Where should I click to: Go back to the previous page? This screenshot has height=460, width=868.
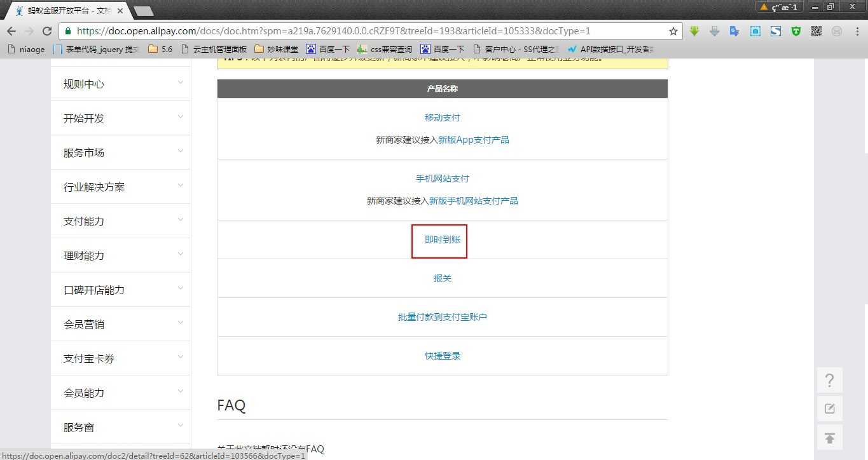pyautogui.click(x=11, y=31)
